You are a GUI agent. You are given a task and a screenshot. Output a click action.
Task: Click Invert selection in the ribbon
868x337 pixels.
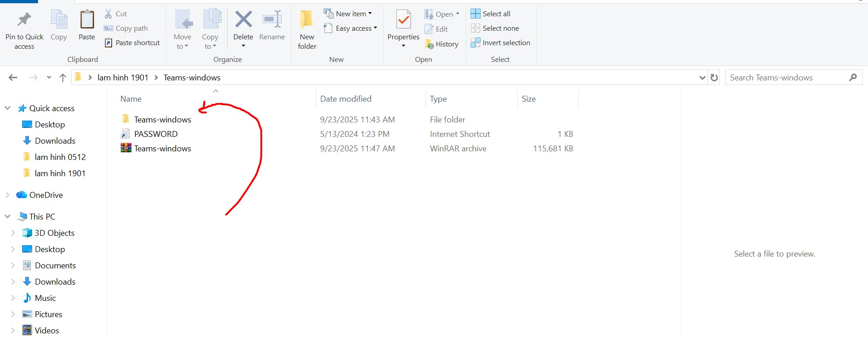500,43
